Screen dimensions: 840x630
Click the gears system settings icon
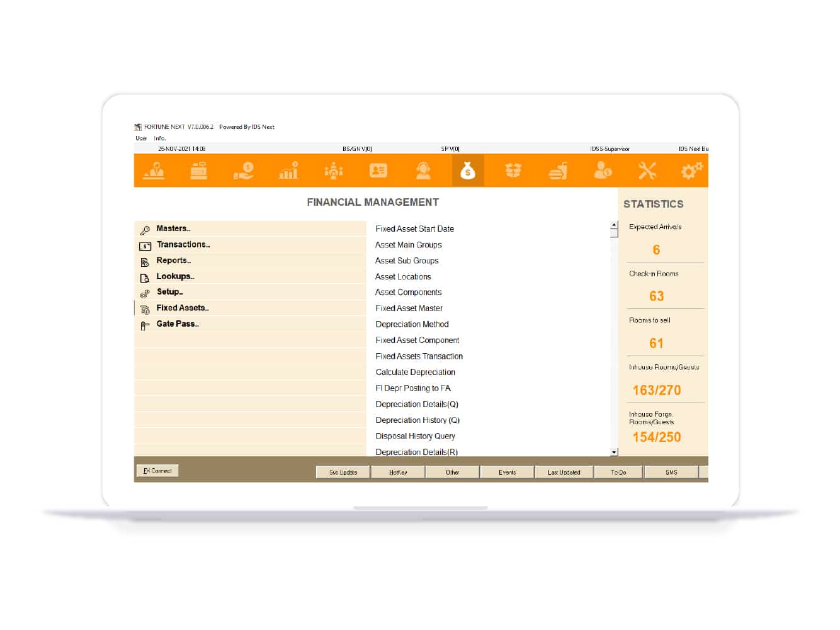click(x=691, y=171)
